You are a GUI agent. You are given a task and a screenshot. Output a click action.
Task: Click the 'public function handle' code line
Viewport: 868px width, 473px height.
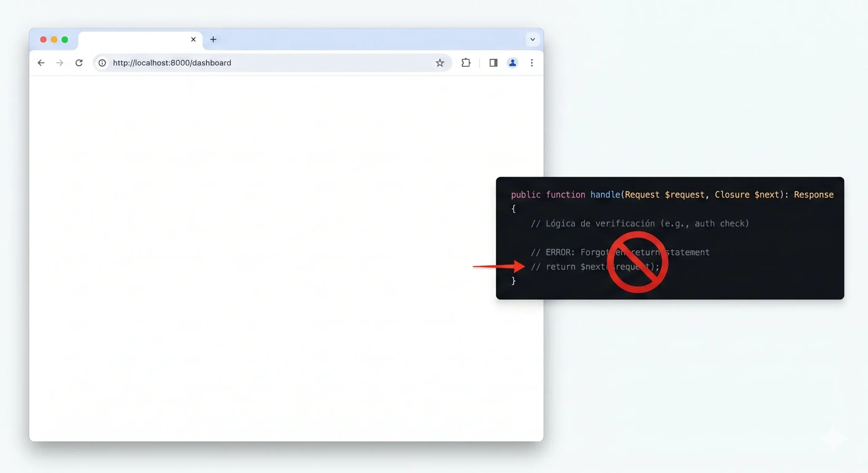[672, 194]
